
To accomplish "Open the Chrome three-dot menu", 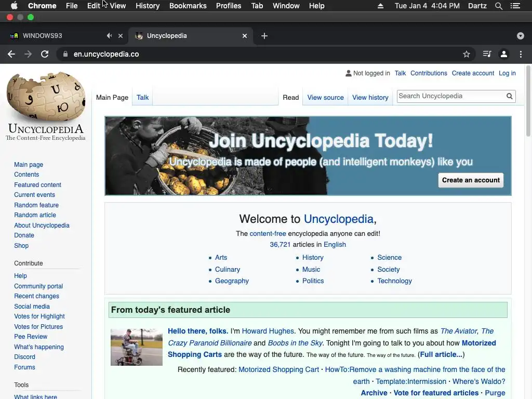I will pos(521,54).
